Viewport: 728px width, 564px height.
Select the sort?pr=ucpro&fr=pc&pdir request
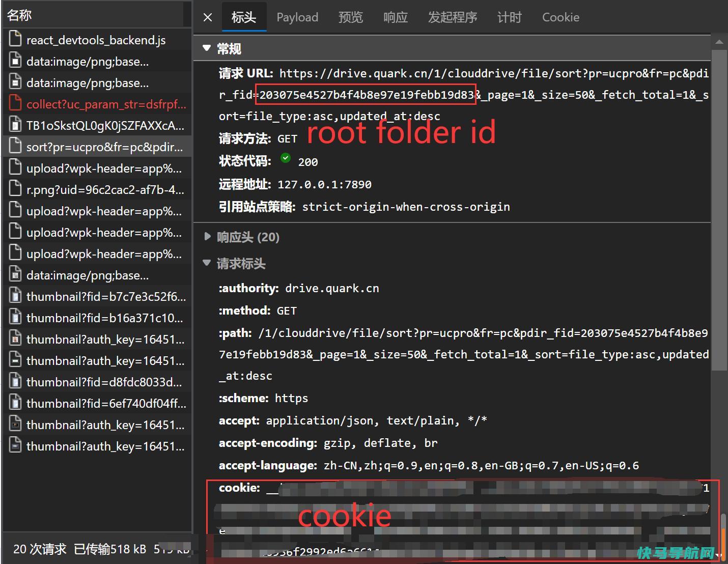tap(97, 147)
